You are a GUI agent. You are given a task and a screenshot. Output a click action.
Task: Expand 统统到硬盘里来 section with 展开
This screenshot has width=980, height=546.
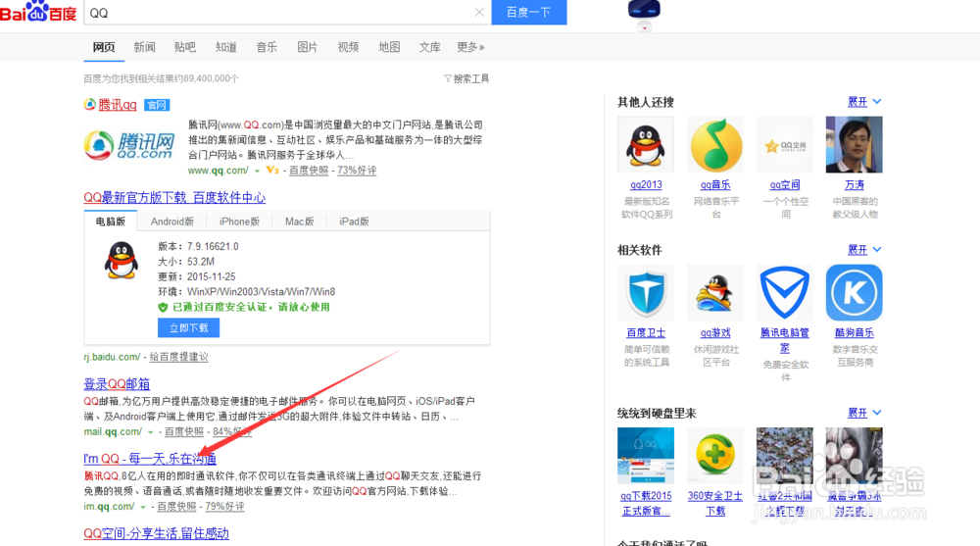coord(864,413)
